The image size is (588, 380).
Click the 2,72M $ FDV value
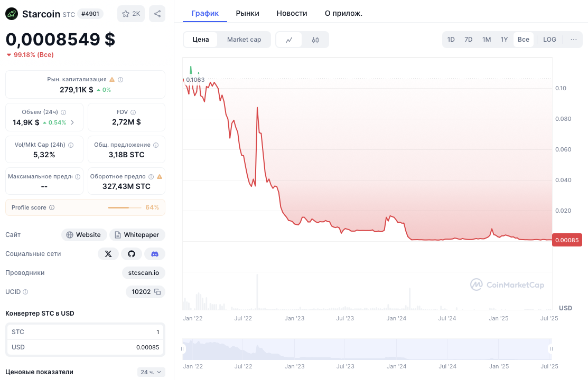[x=126, y=122]
